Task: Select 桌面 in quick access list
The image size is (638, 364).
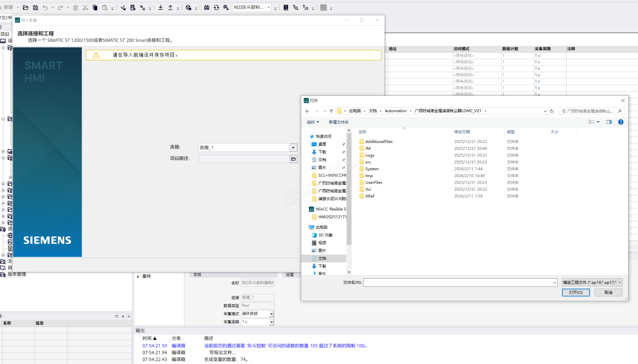Action: pyautogui.click(x=322, y=144)
